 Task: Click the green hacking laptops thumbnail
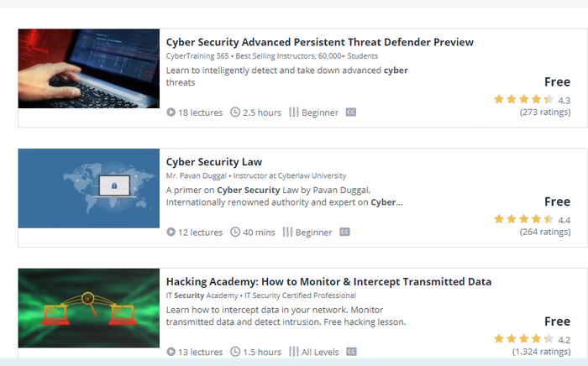89,308
